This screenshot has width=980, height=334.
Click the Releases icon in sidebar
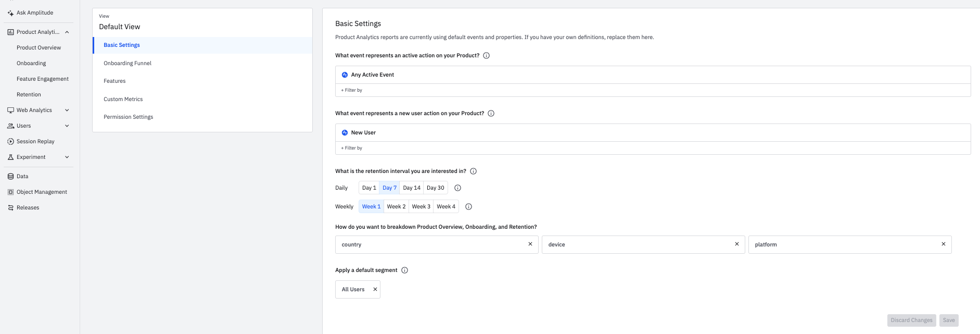(10, 207)
